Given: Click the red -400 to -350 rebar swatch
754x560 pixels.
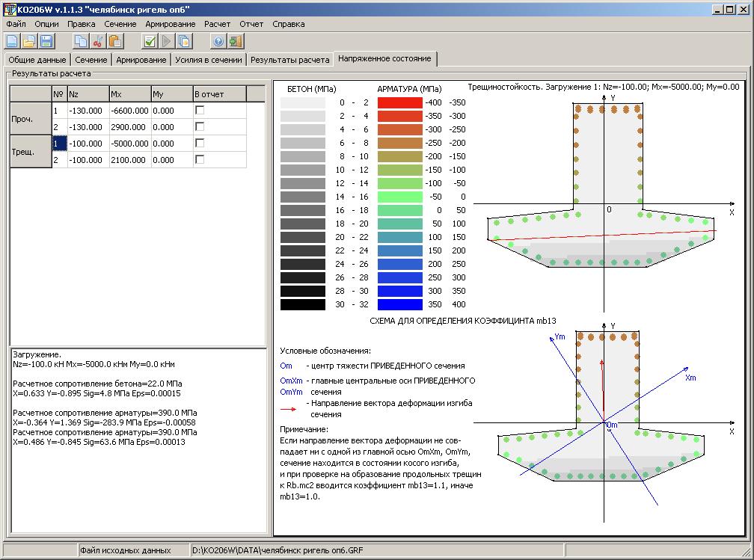Looking at the screenshot, I should [x=400, y=102].
